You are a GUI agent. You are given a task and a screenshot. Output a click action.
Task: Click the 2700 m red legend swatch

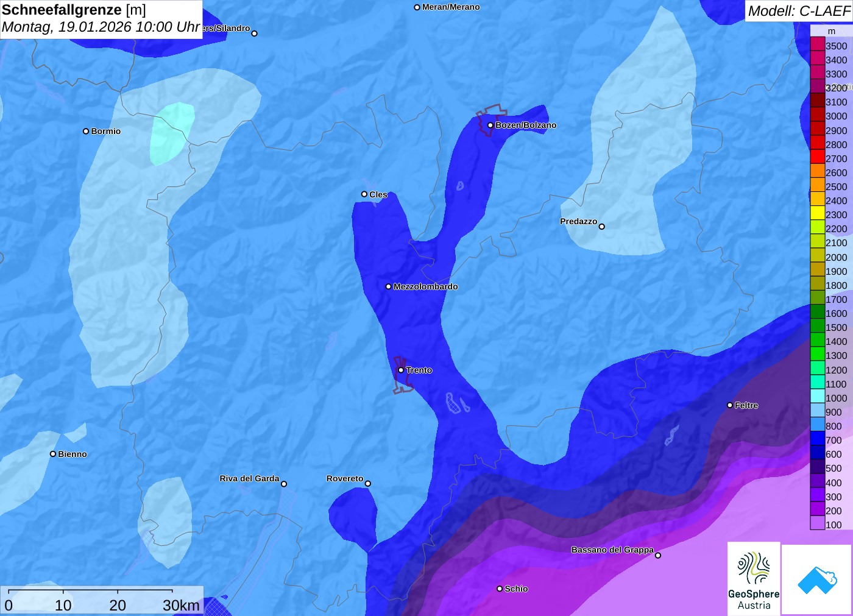click(818, 157)
